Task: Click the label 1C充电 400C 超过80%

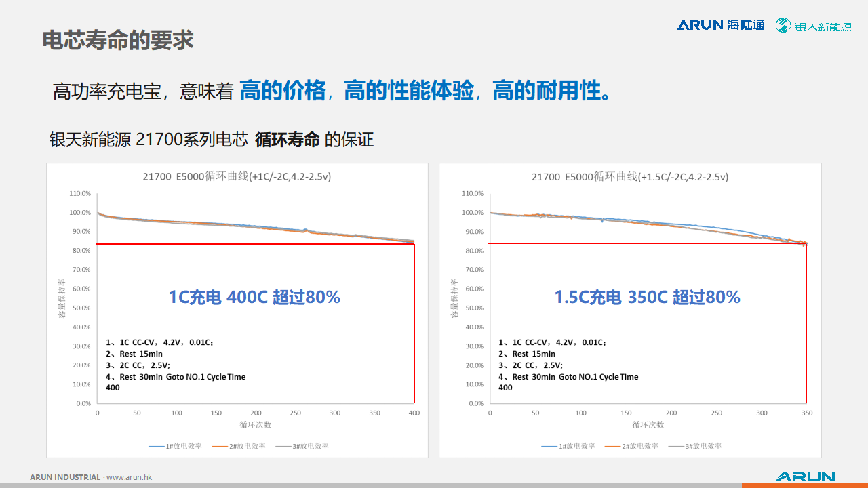Action: 254,297
